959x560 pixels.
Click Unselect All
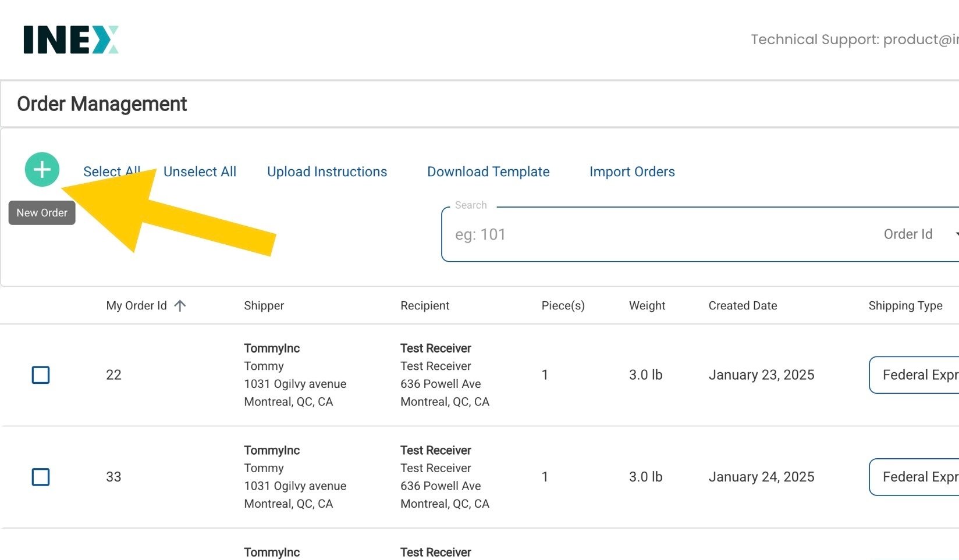[200, 172]
